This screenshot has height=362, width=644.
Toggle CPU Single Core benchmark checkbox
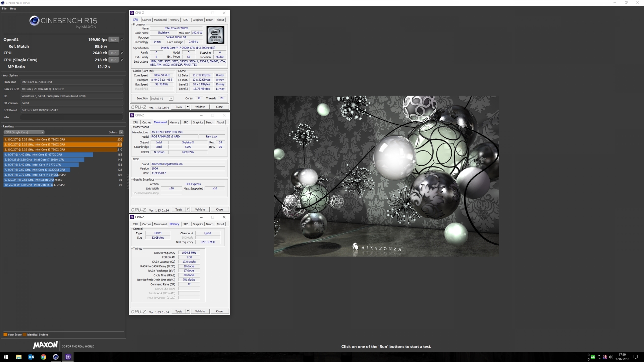[x=123, y=59]
